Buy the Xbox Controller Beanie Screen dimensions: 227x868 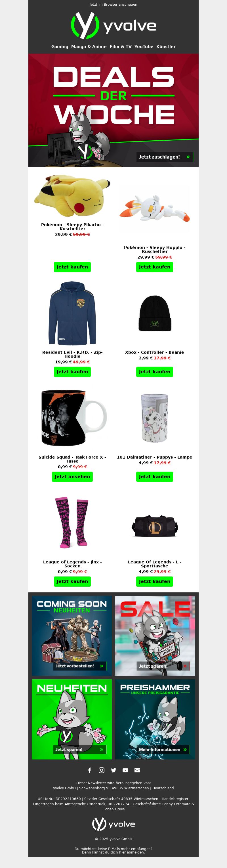click(x=155, y=372)
